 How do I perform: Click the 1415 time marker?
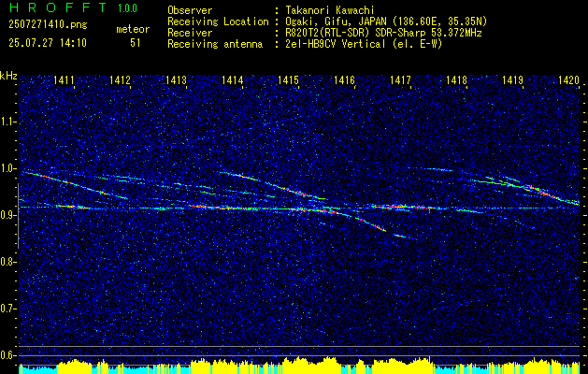tap(288, 80)
